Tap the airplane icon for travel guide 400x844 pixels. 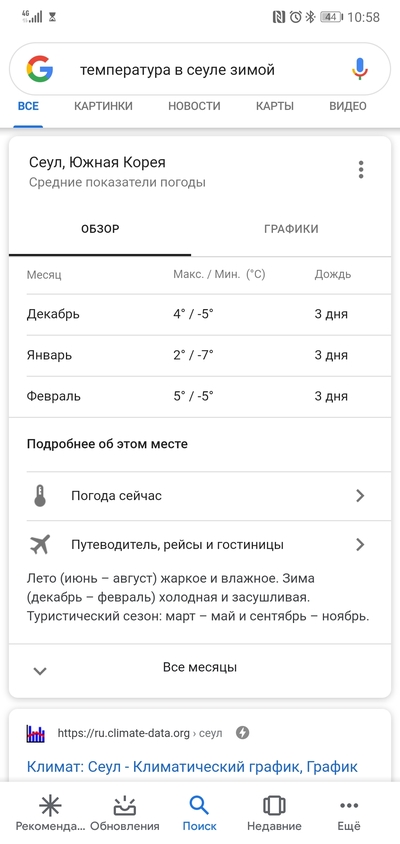tap(40, 545)
